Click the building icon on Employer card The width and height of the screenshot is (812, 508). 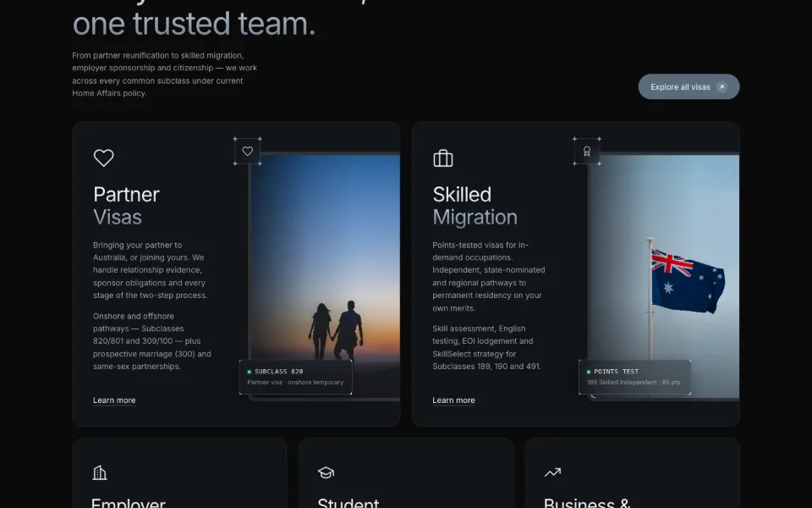(100, 472)
